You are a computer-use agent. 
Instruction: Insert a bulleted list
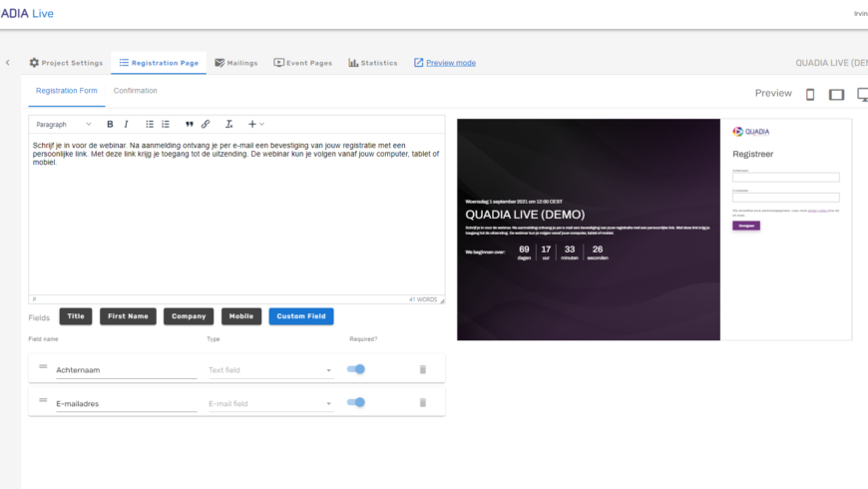coord(150,124)
